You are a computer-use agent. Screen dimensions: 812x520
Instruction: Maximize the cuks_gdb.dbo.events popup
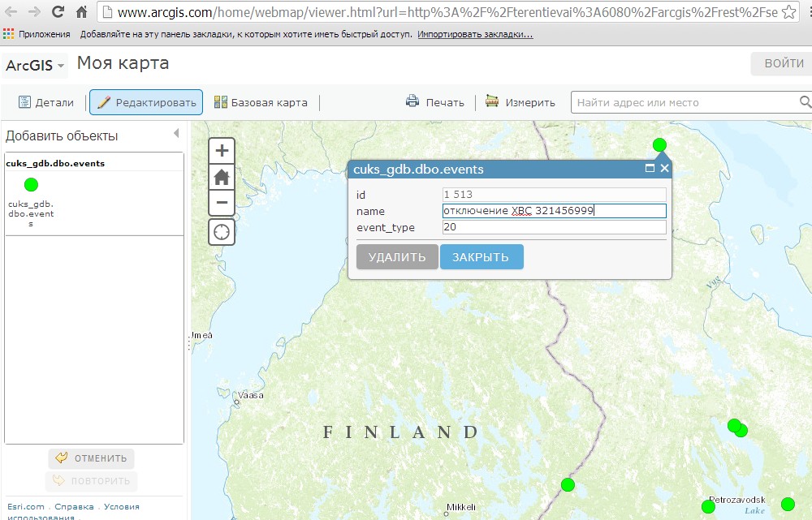pos(650,169)
